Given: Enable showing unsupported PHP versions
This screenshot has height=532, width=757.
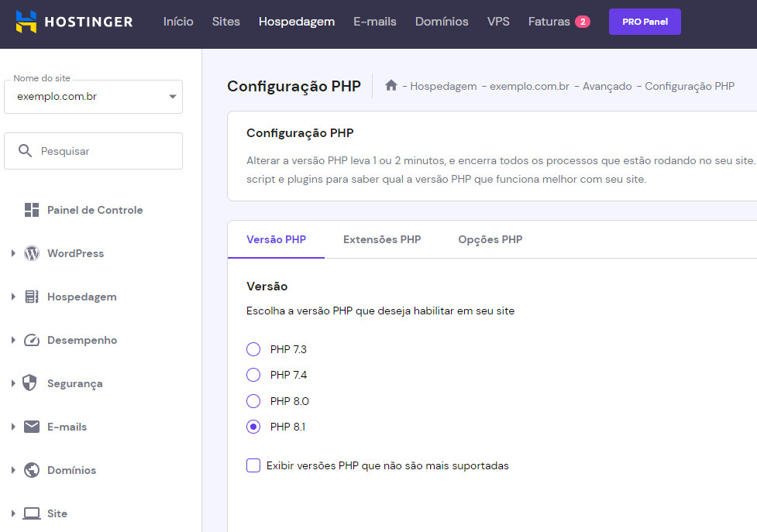Looking at the screenshot, I should coord(253,465).
